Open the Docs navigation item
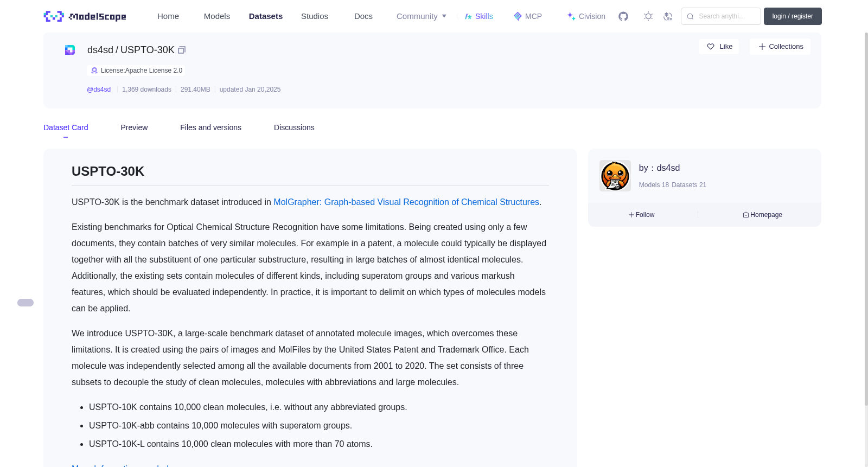 point(363,16)
